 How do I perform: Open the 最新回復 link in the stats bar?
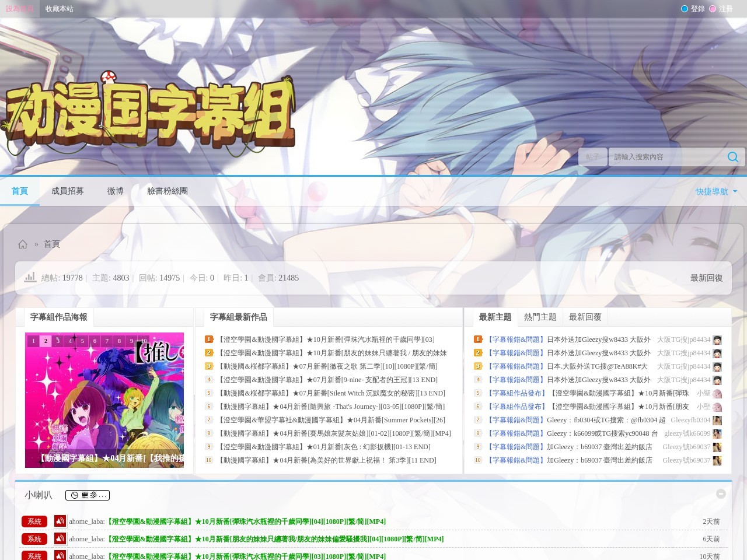coord(706,278)
